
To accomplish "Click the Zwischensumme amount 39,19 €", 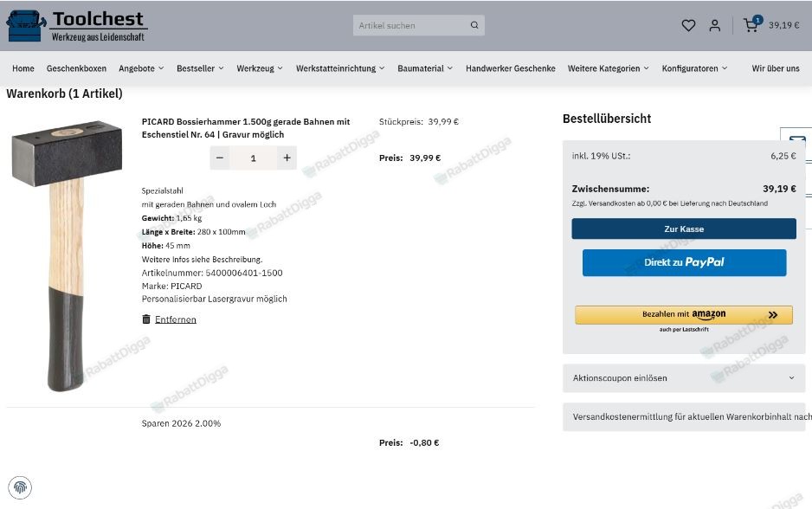I will (779, 189).
